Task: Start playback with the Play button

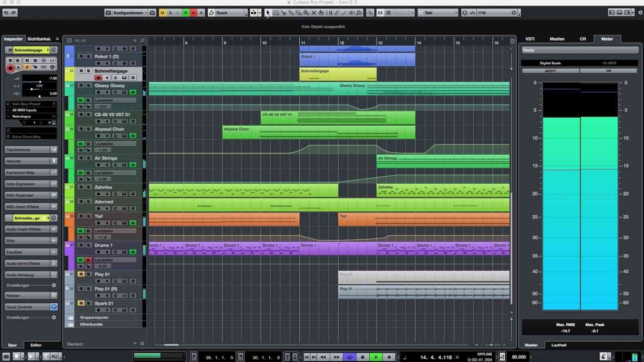Action: click(376, 357)
